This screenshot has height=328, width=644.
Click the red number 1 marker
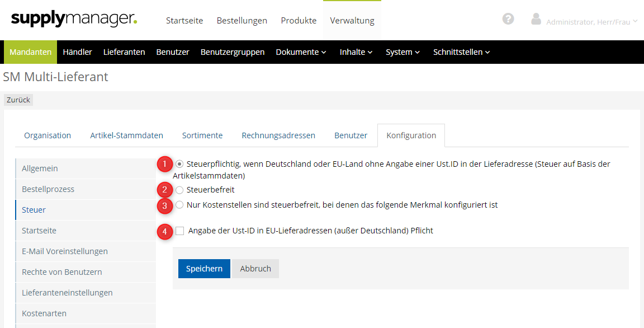[x=164, y=165]
